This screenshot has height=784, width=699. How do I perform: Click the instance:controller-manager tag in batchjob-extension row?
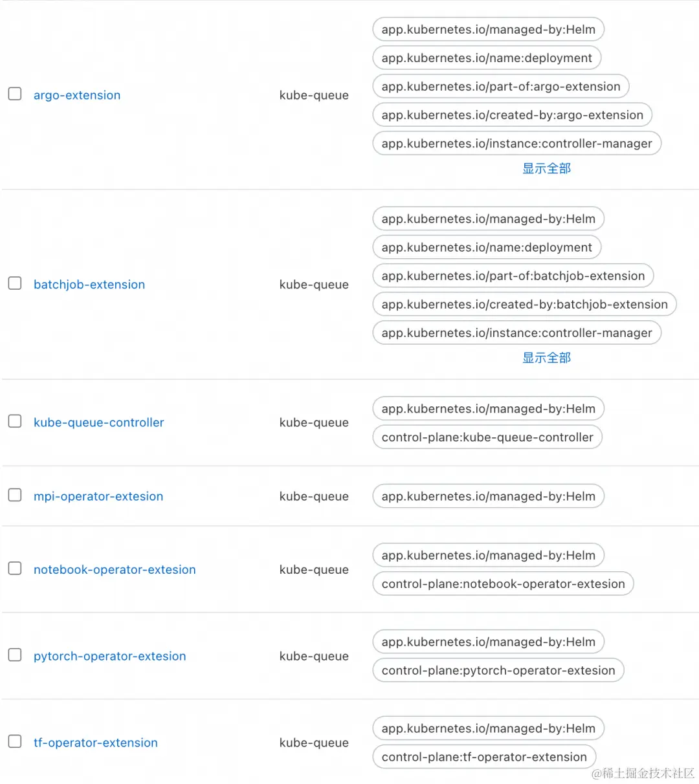pos(517,332)
